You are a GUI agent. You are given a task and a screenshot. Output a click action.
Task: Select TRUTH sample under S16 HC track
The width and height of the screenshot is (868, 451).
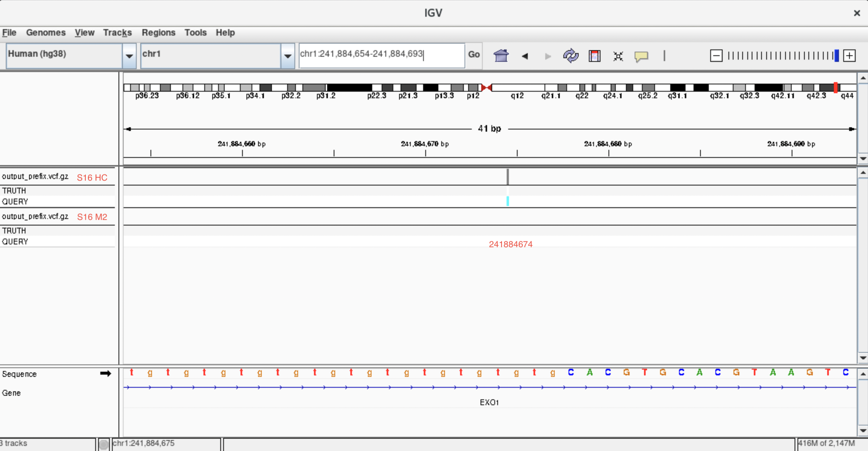(x=14, y=191)
